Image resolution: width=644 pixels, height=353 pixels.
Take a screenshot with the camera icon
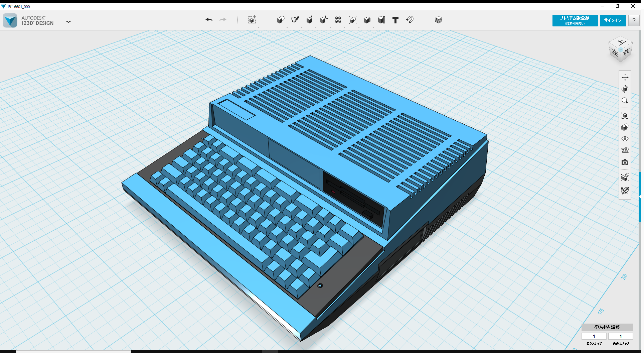625,162
